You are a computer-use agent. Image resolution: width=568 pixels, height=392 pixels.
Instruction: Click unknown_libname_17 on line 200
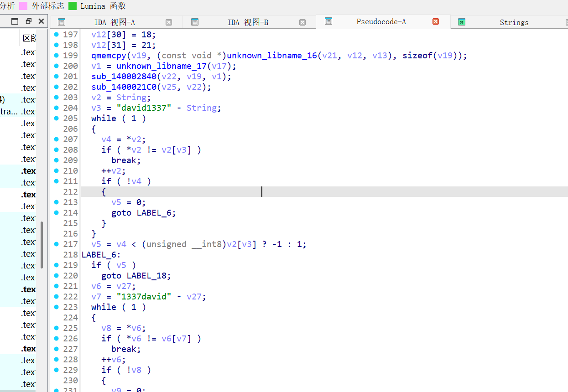click(x=162, y=66)
